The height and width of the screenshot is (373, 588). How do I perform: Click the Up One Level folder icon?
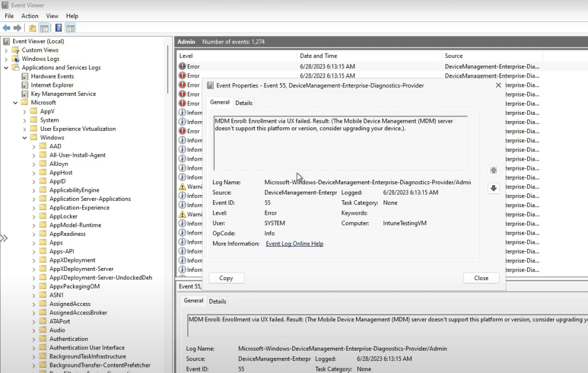(33, 28)
